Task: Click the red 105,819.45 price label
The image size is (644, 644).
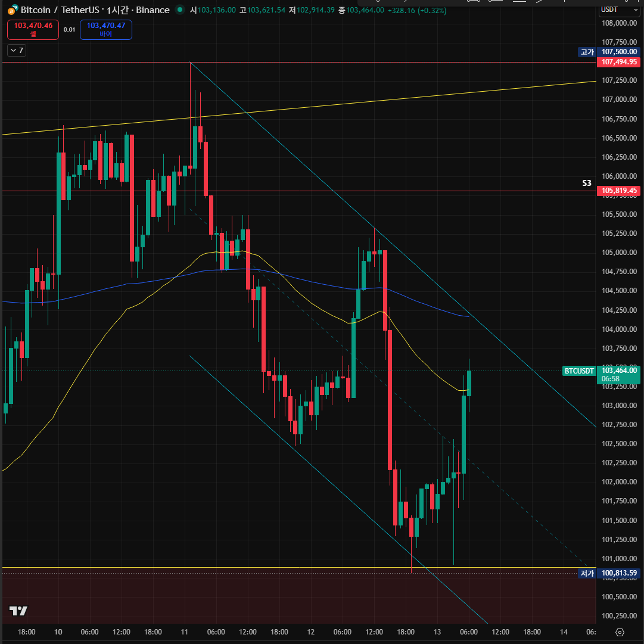Action: 618,191
